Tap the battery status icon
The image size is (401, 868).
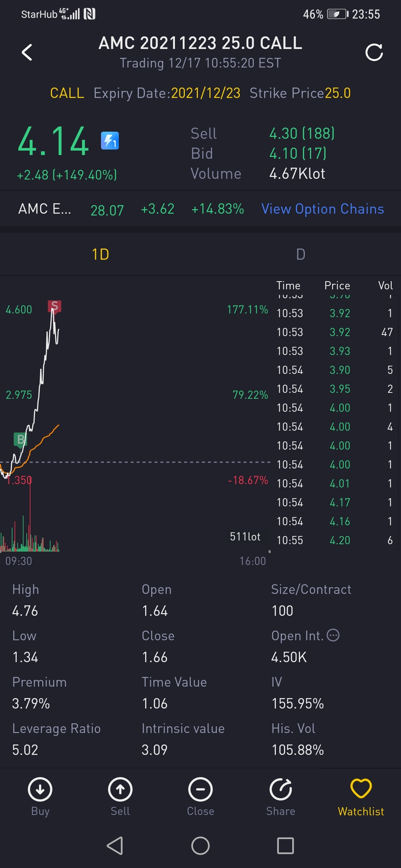(337, 14)
